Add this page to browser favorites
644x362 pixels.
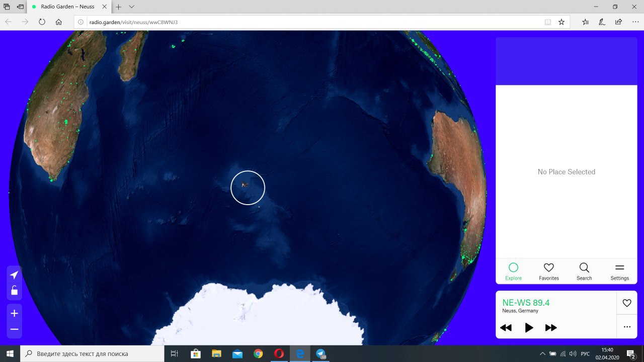click(561, 22)
